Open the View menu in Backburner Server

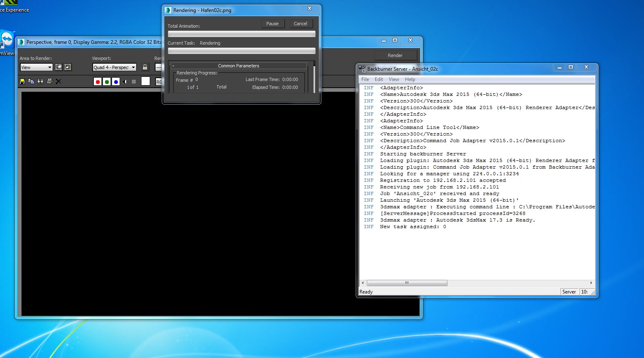pos(394,79)
